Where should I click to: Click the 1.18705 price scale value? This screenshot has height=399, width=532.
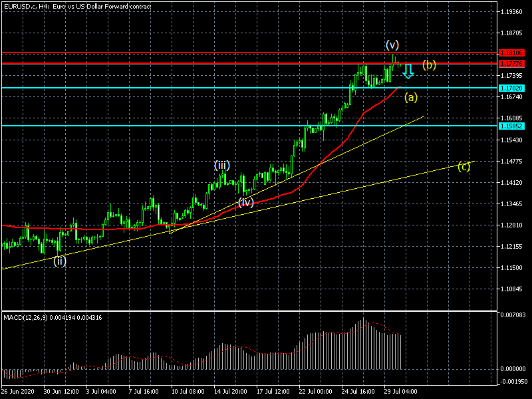(x=511, y=33)
